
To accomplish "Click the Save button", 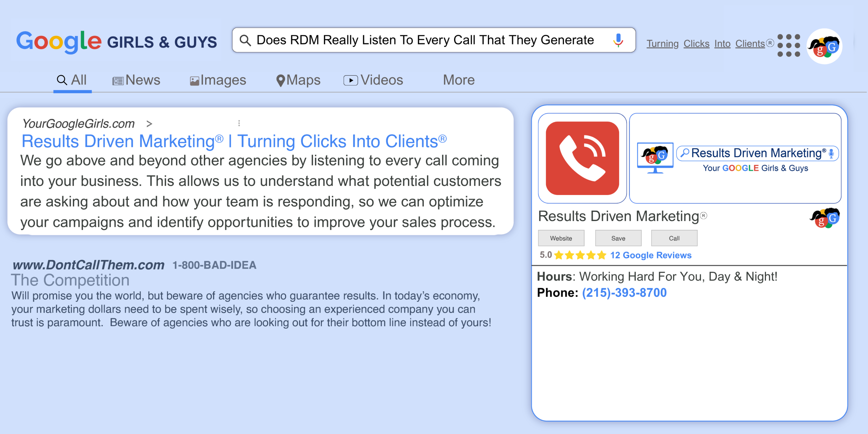I will (618, 238).
